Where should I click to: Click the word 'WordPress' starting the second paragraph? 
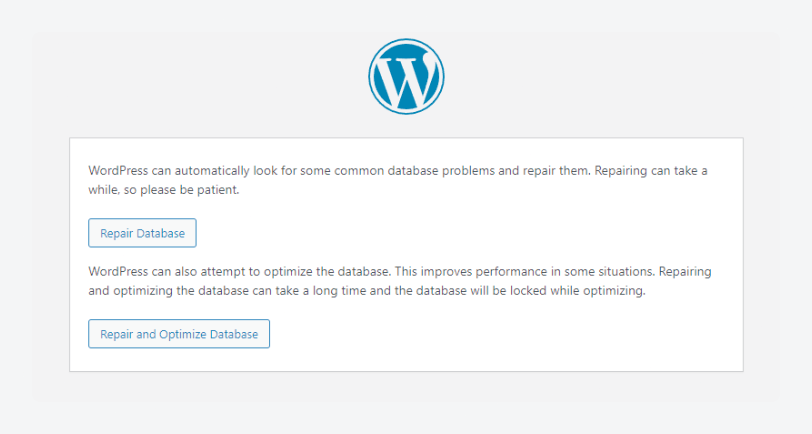click(x=118, y=272)
